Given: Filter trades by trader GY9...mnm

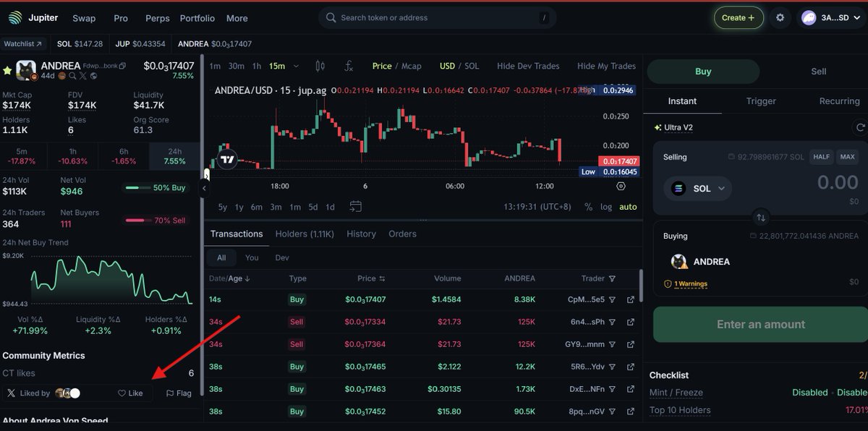Looking at the screenshot, I should [x=612, y=344].
